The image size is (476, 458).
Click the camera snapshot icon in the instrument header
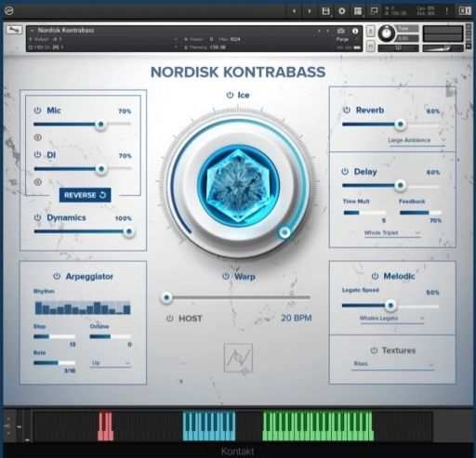[x=341, y=31]
